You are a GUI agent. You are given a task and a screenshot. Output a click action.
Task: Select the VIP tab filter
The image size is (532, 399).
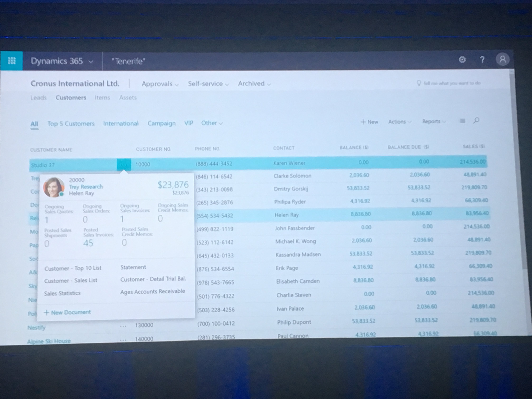(188, 123)
